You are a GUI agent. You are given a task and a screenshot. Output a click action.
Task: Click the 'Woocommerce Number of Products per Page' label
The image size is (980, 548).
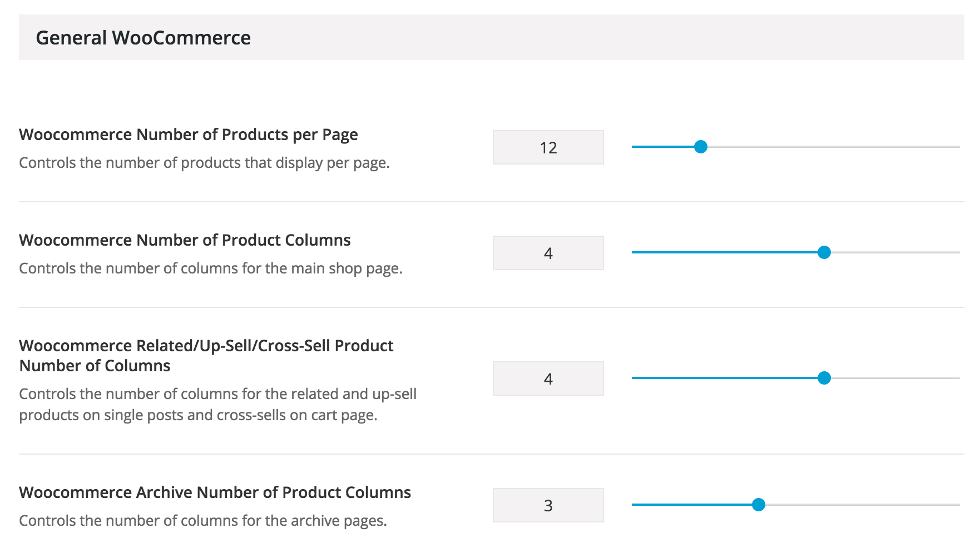(x=189, y=135)
